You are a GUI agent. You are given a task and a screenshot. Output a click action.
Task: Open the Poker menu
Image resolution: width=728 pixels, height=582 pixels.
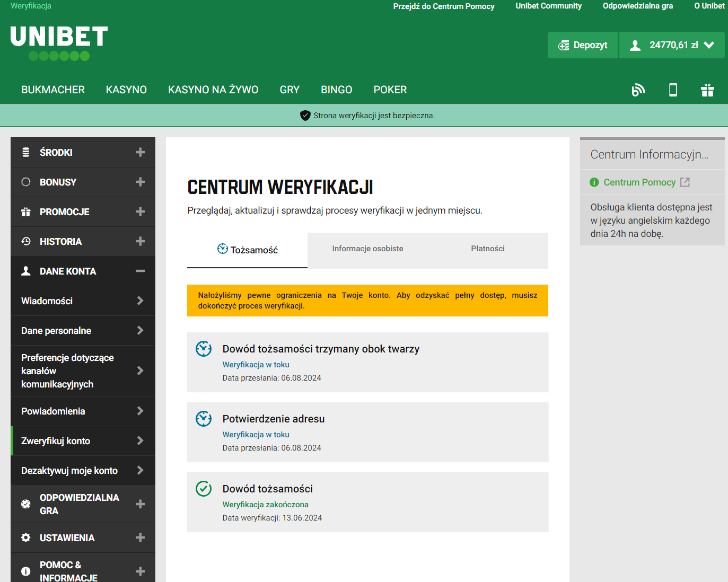point(390,90)
